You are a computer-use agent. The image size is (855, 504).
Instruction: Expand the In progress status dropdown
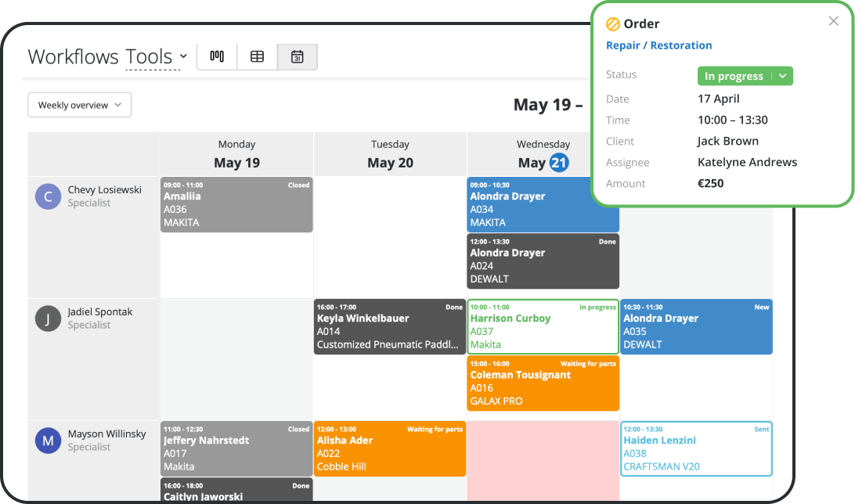tap(783, 76)
